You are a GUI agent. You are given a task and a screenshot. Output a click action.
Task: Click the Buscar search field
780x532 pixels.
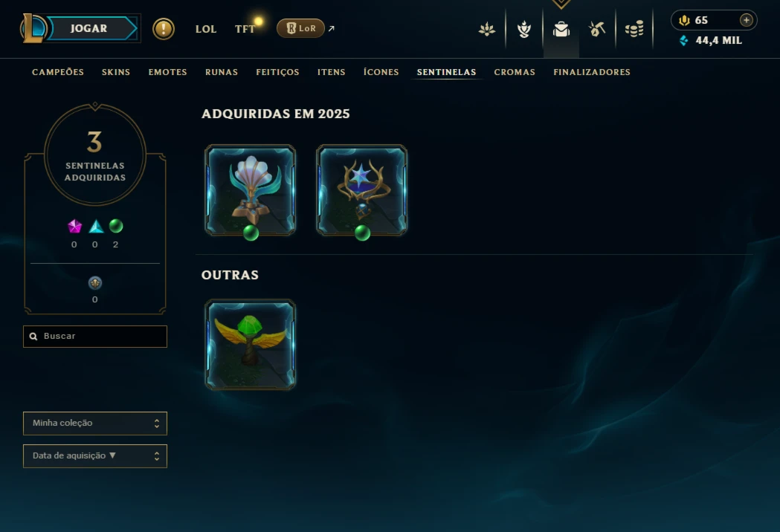[x=95, y=337]
